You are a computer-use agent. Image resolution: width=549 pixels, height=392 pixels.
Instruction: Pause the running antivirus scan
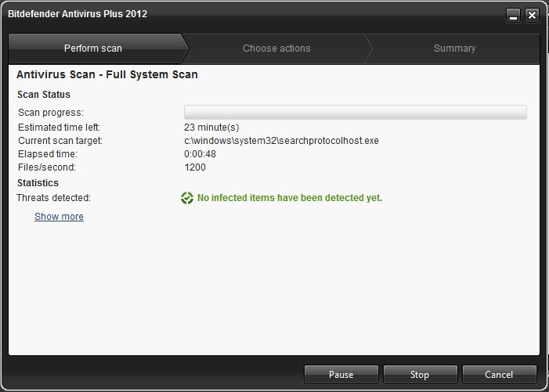pos(341,375)
